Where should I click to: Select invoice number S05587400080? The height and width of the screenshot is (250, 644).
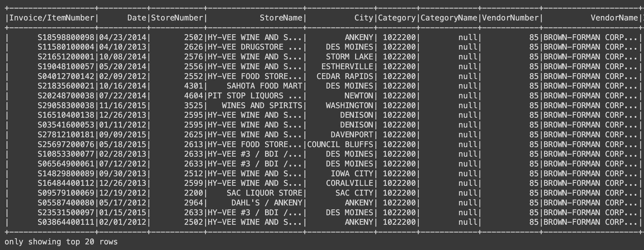(x=66, y=203)
